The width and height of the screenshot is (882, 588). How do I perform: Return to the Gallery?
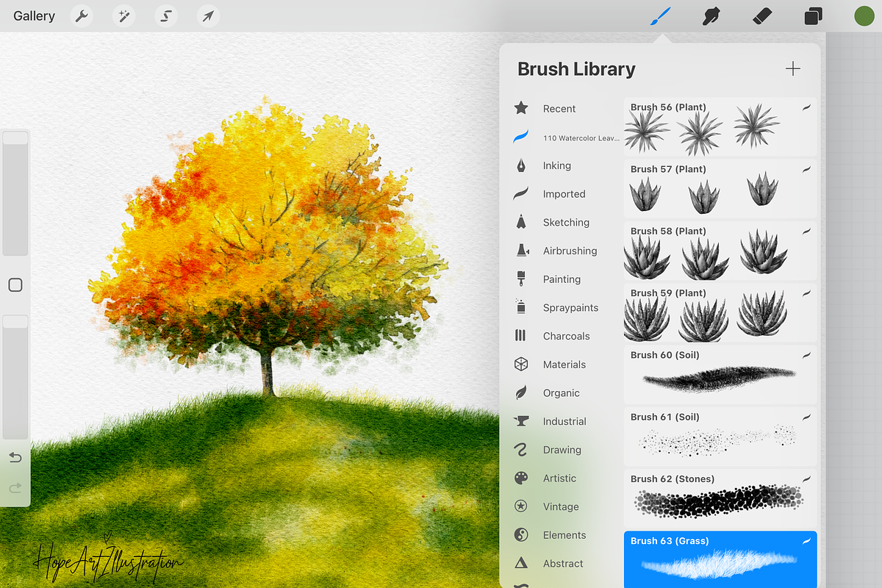34,16
